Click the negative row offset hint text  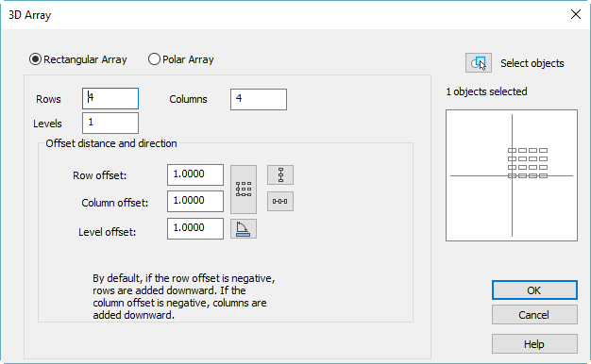click(184, 297)
